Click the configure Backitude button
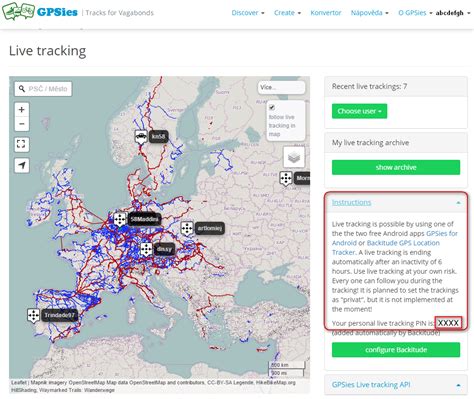The height and width of the screenshot is (399, 474). point(396,350)
